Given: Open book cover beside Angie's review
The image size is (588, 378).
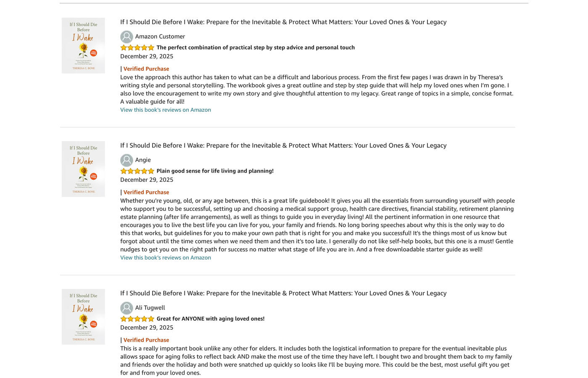Looking at the screenshot, I should tap(83, 169).
